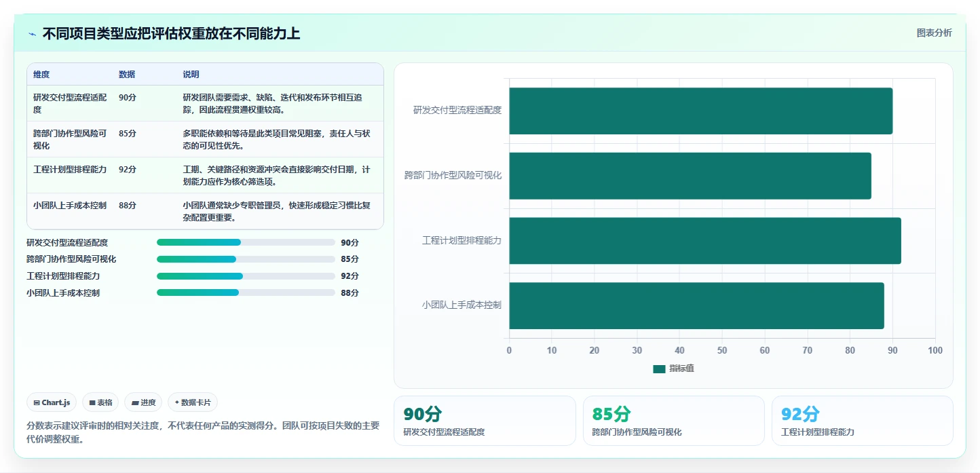This screenshot has width=980, height=473.
Task: Click the 指标值 legend text
Action: (x=681, y=368)
